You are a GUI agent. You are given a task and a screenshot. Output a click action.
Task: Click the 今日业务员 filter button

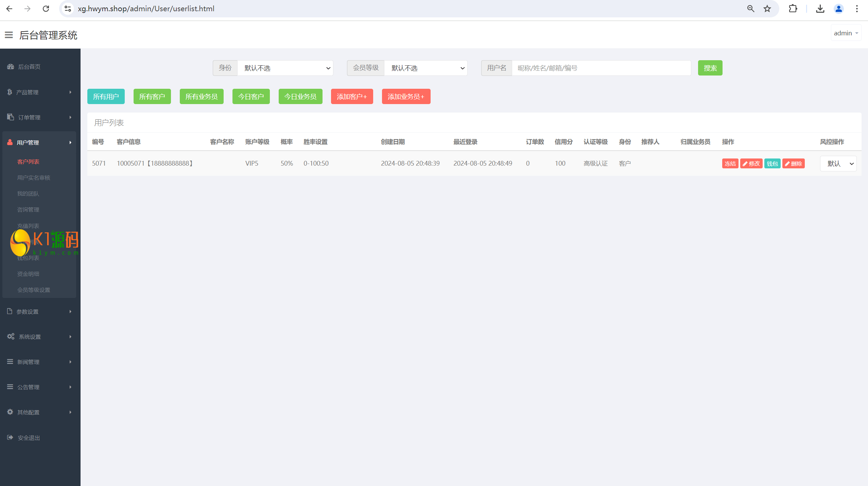pyautogui.click(x=300, y=97)
